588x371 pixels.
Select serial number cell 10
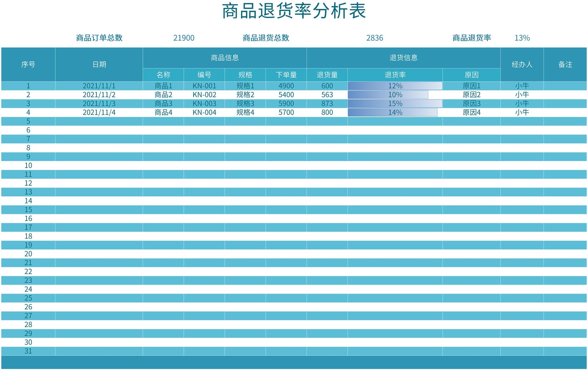(28, 165)
